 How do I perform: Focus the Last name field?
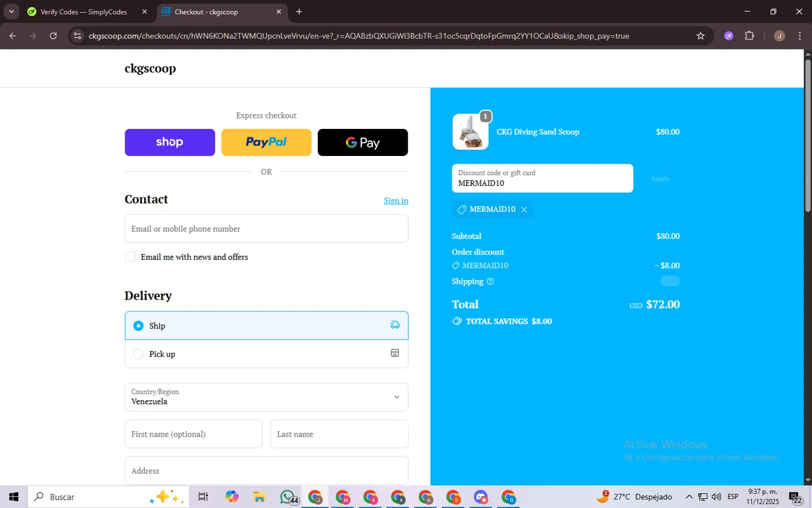click(339, 434)
